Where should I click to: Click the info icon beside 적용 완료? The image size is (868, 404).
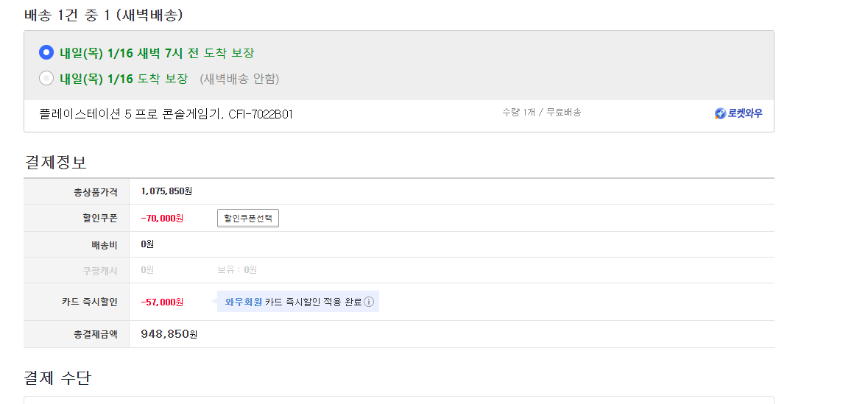coord(369,302)
